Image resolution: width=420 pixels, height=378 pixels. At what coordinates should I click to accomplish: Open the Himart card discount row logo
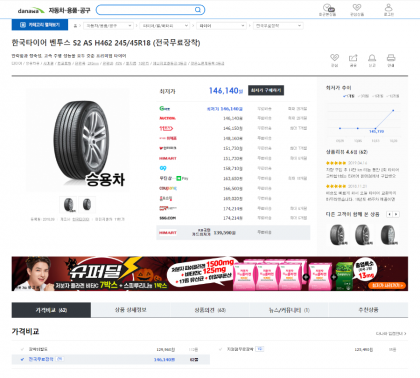tap(168, 233)
